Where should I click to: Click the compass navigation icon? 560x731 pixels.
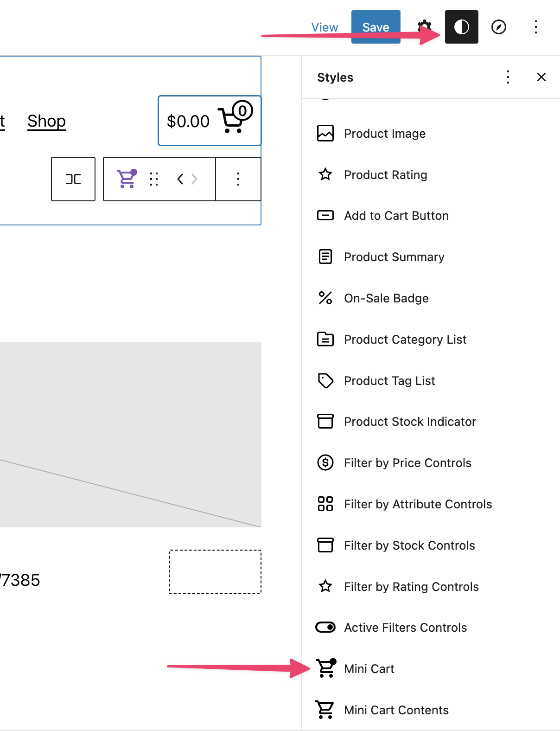coord(499,27)
